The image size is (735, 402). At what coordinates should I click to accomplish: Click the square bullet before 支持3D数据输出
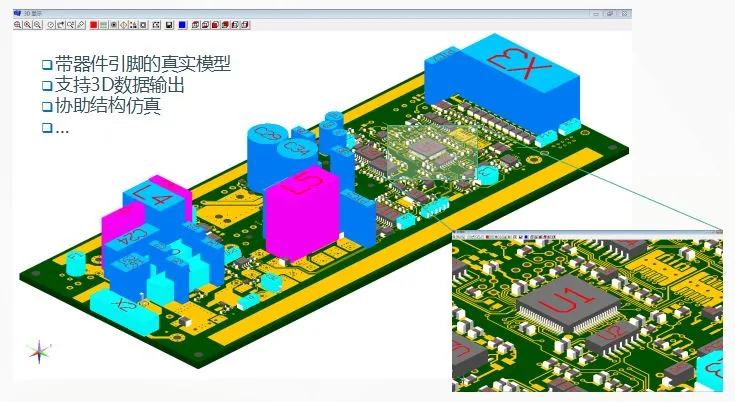click(x=46, y=86)
